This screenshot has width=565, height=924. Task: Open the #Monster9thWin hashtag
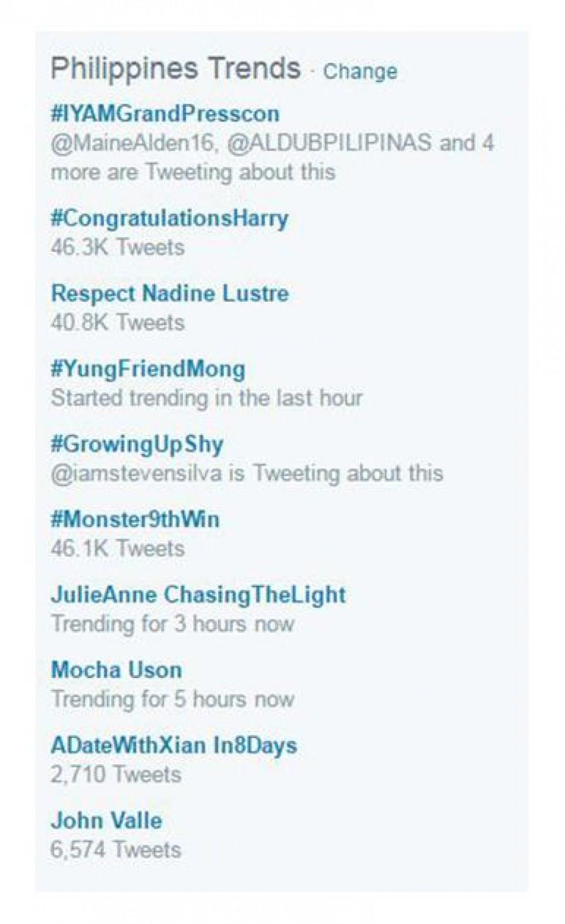[135, 519]
